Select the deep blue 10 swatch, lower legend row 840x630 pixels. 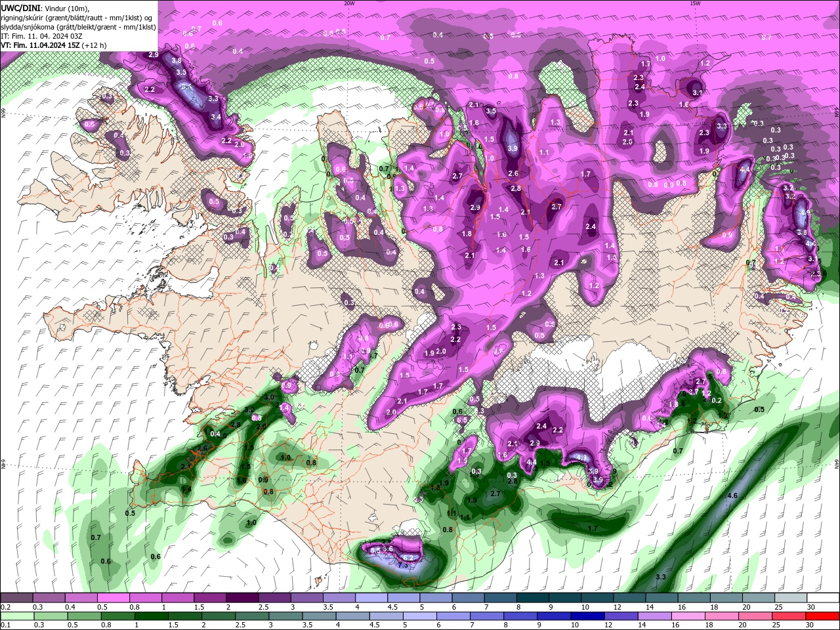588,616
